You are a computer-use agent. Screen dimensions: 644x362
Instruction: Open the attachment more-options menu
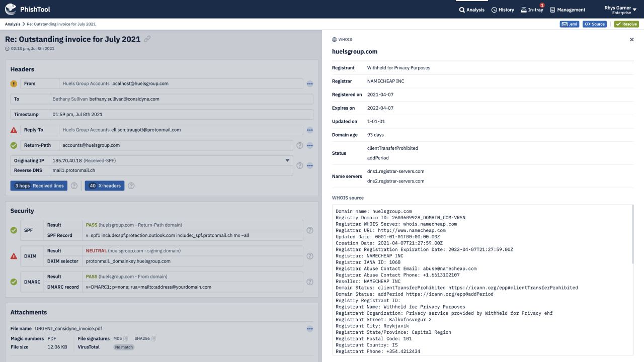[310, 329]
